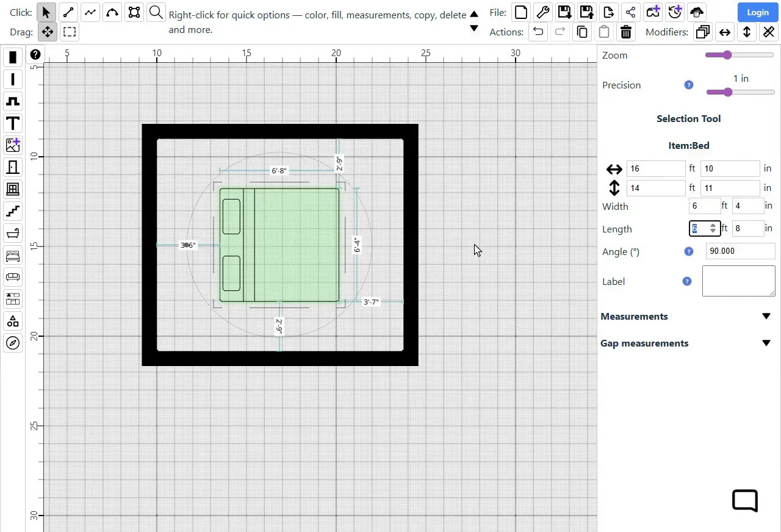Image resolution: width=781 pixels, height=532 pixels.
Task: Flip the item vertically
Action: pyautogui.click(x=746, y=32)
